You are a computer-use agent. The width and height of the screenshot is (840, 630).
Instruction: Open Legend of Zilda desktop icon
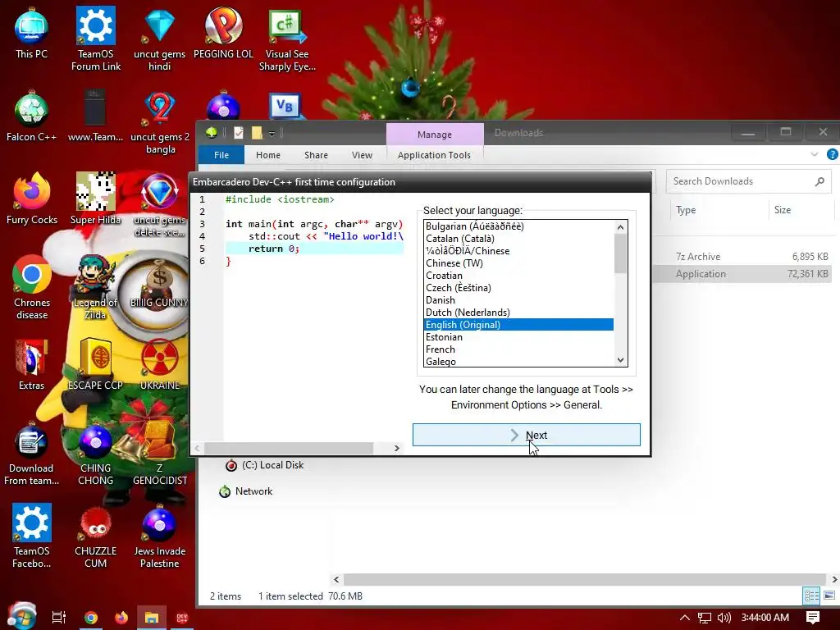(x=95, y=288)
